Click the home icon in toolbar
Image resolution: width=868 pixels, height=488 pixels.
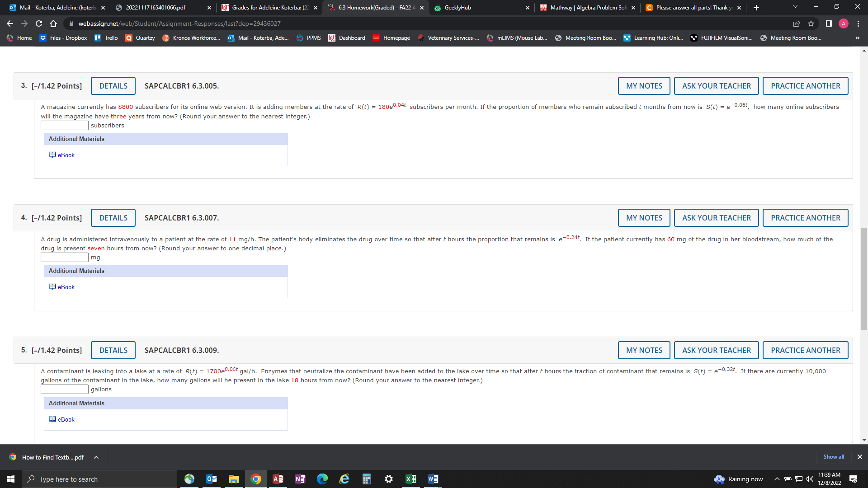pyautogui.click(x=53, y=23)
